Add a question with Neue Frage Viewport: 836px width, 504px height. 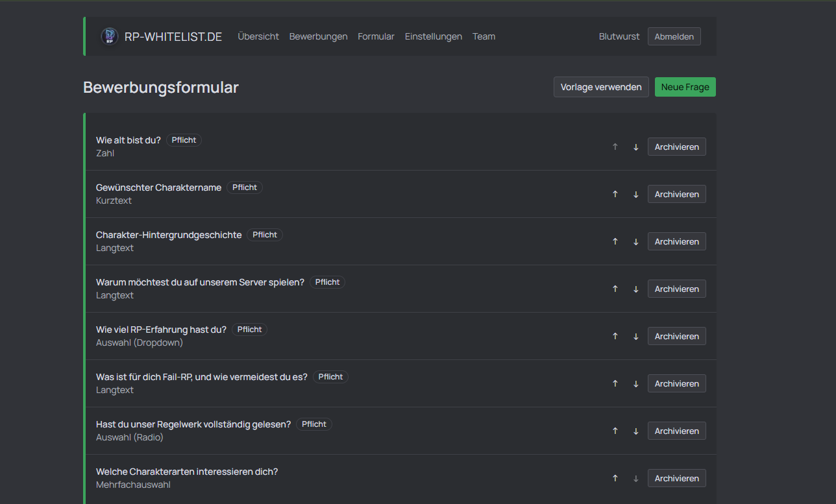pyautogui.click(x=685, y=87)
